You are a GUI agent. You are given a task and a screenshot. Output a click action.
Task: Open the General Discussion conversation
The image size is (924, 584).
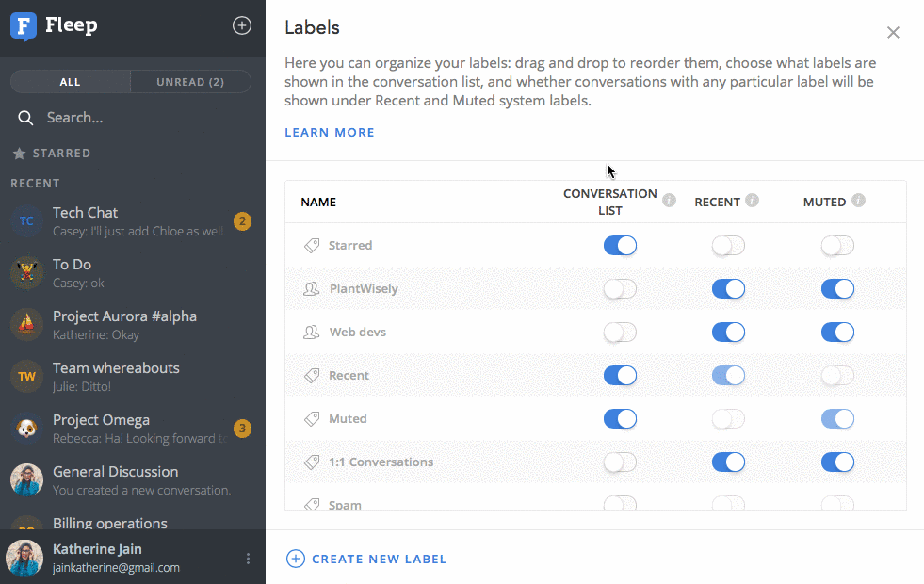[x=133, y=480]
